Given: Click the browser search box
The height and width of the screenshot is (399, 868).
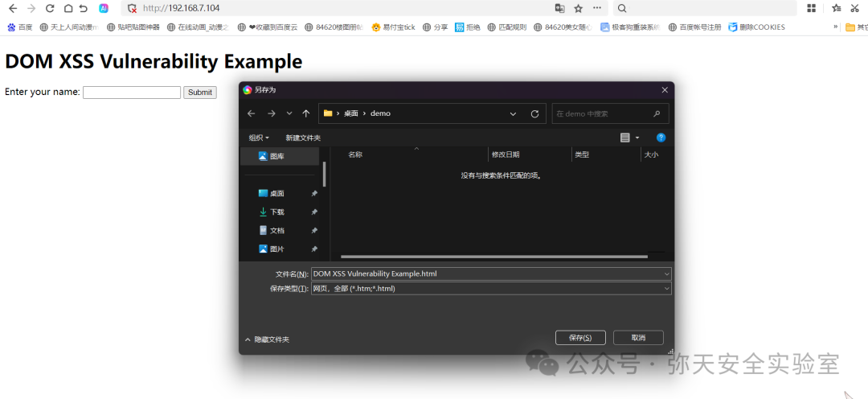Looking at the screenshot, I should click(704, 8).
